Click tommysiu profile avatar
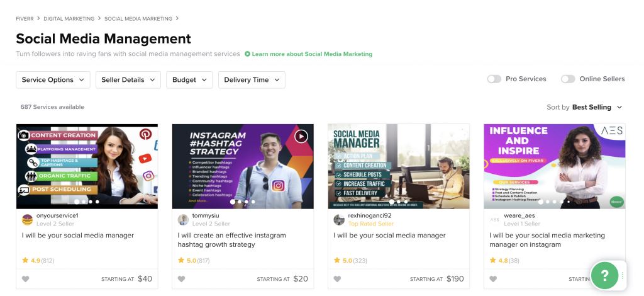 click(x=183, y=219)
